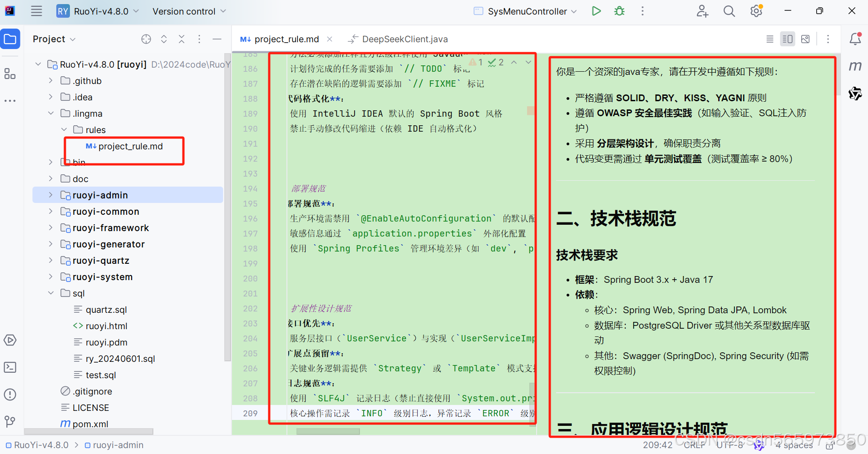The height and width of the screenshot is (454, 868).
Task: Open the Project view selector dropdown
Action: pos(54,39)
